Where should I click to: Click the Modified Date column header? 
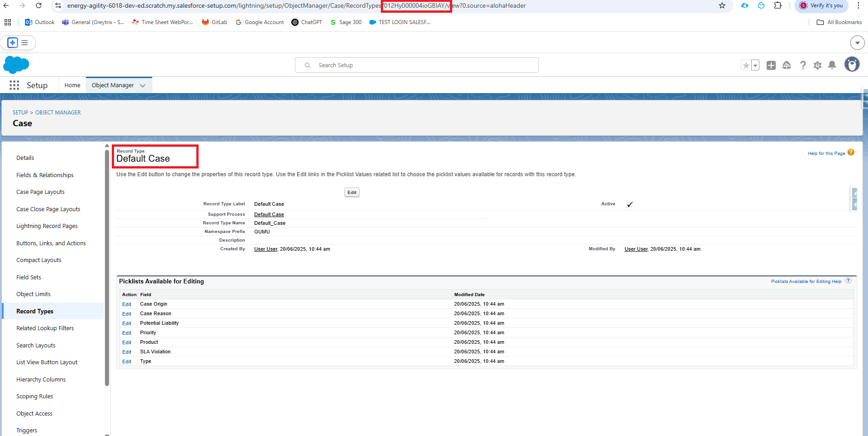469,295
